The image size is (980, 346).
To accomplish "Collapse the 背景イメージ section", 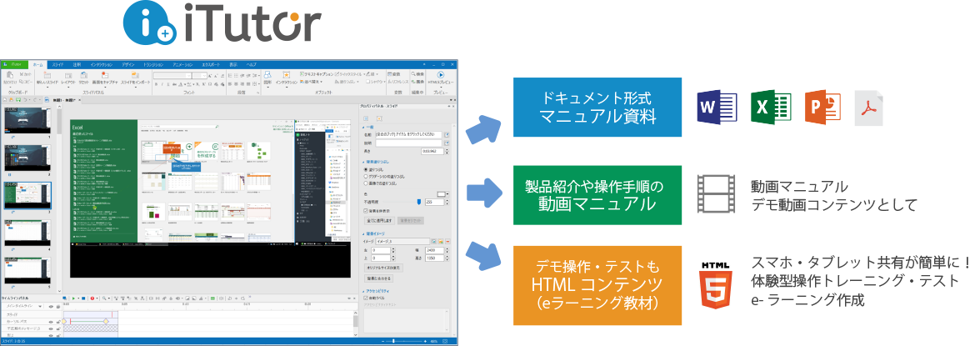I will pos(363,233).
